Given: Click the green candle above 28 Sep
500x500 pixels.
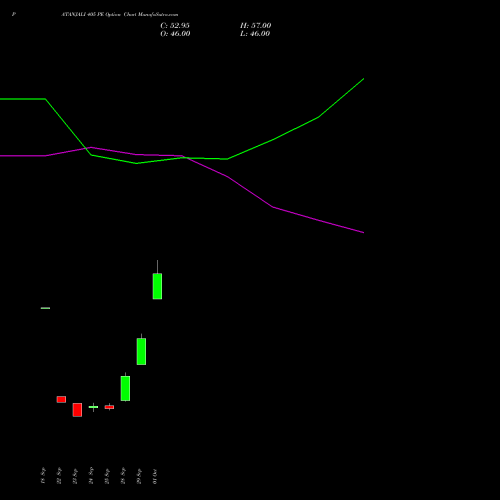Looking at the screenshot, I should (125, 388).
